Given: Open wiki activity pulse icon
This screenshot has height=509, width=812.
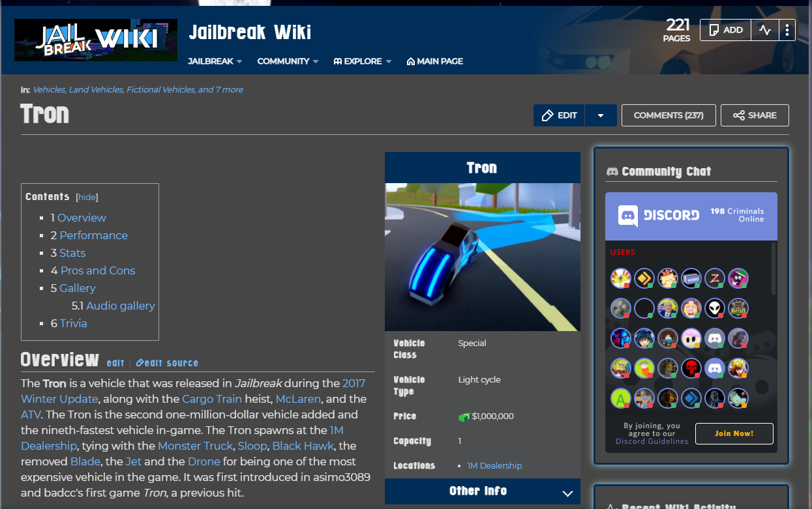Looking at the screenshot, I should click(x=766, y=30).
